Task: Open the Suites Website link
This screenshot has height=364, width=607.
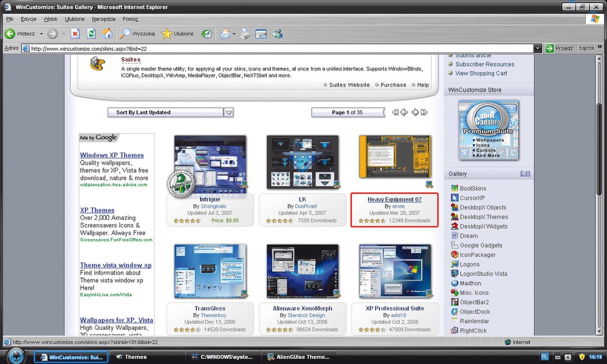Action: (349, 85)
